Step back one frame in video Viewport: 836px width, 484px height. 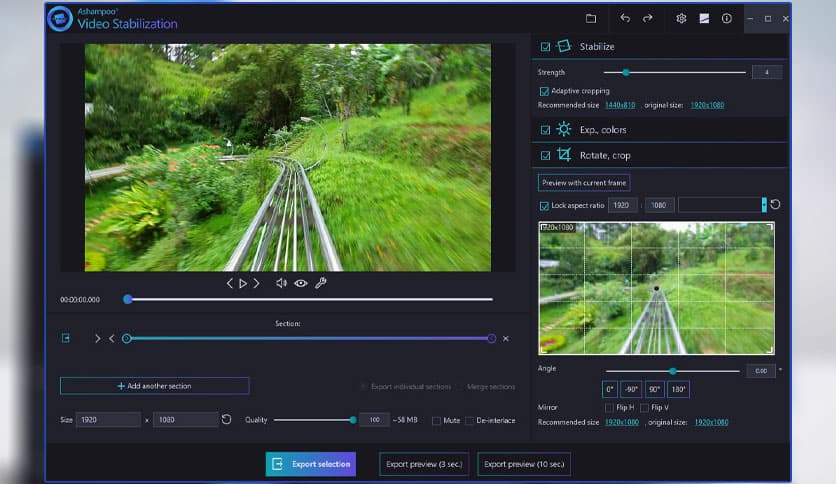coord(230,283)
